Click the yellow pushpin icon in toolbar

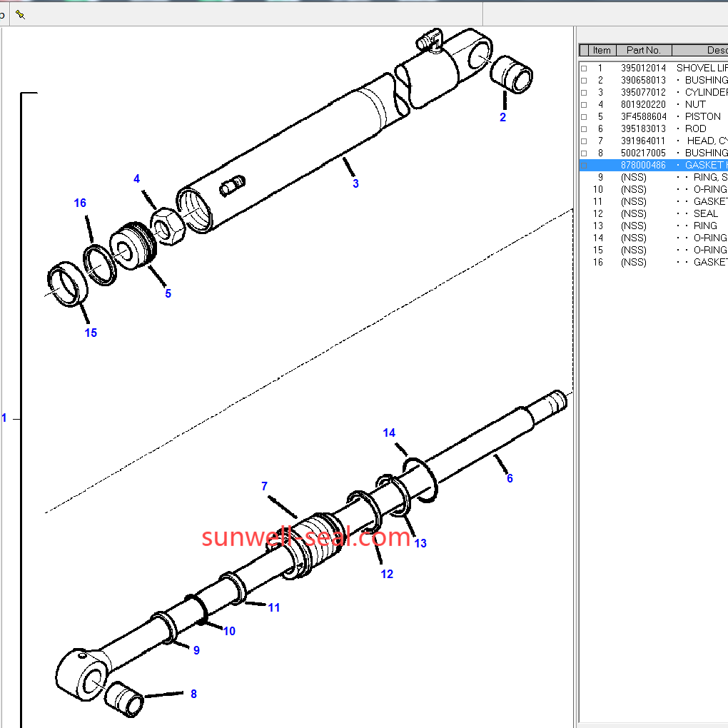20,14
